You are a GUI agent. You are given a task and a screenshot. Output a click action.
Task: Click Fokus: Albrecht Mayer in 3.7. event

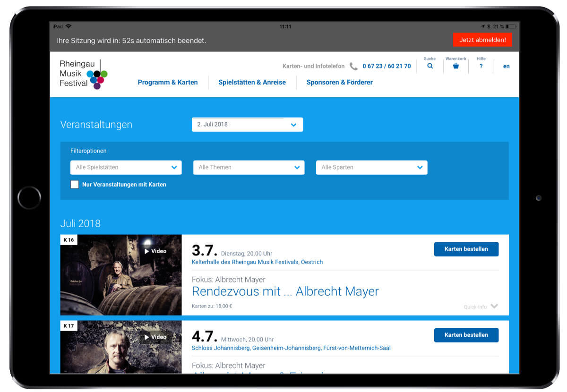[229, 280]
